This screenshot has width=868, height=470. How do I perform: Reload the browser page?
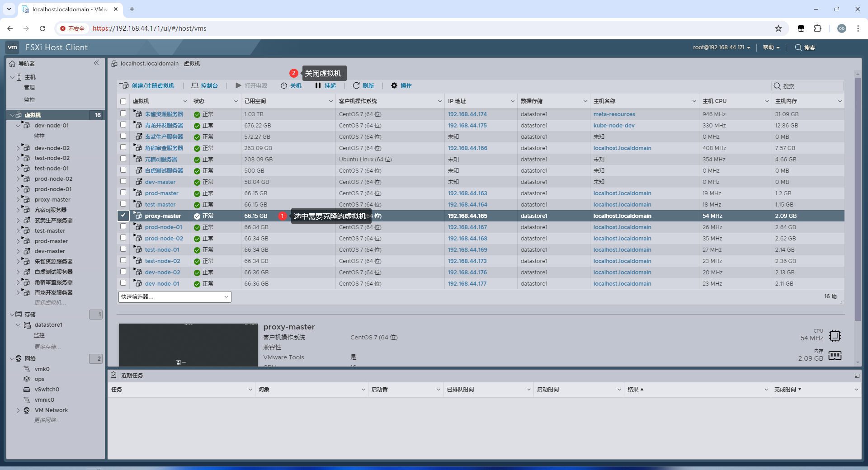42,28
